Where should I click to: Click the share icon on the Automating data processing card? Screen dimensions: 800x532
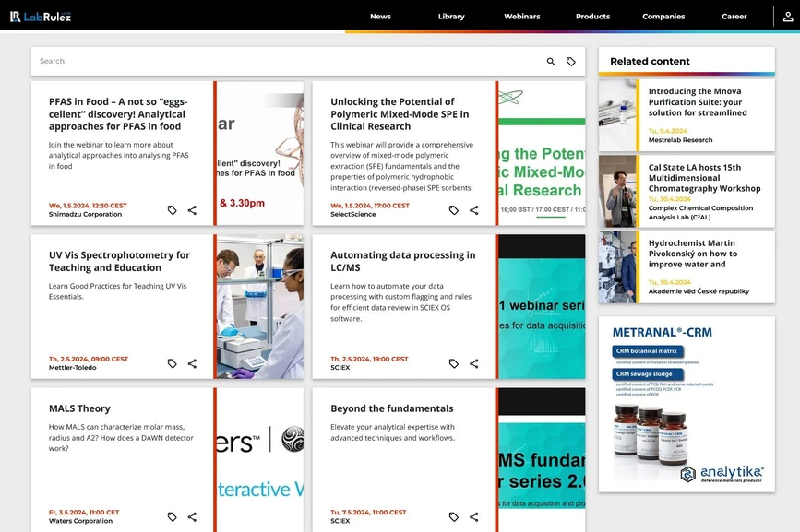(473, 363)
